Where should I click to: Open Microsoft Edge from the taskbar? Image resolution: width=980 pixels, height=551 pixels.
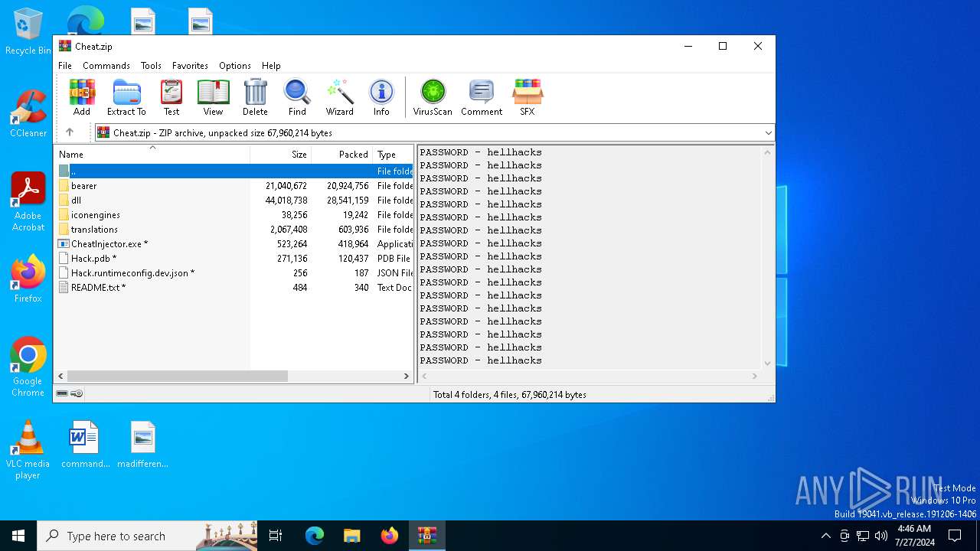click(x=315, y=536)
